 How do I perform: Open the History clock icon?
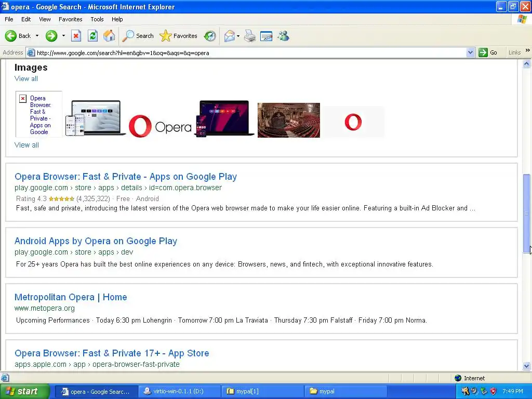pyautogui.click(x=210, y=36)
